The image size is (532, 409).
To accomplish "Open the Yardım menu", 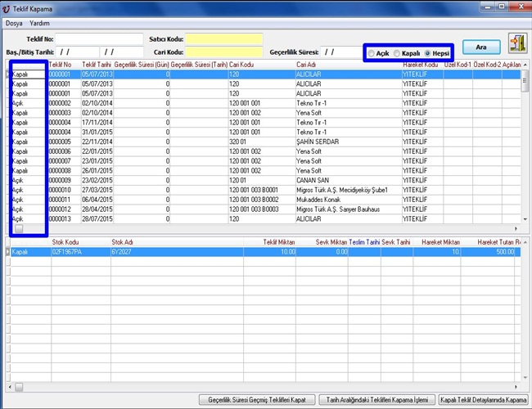I will (x=39, y=24).
